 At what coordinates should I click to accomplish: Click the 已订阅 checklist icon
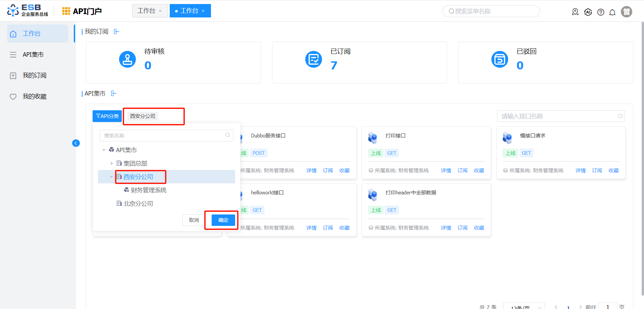click(x=314, y=59)
